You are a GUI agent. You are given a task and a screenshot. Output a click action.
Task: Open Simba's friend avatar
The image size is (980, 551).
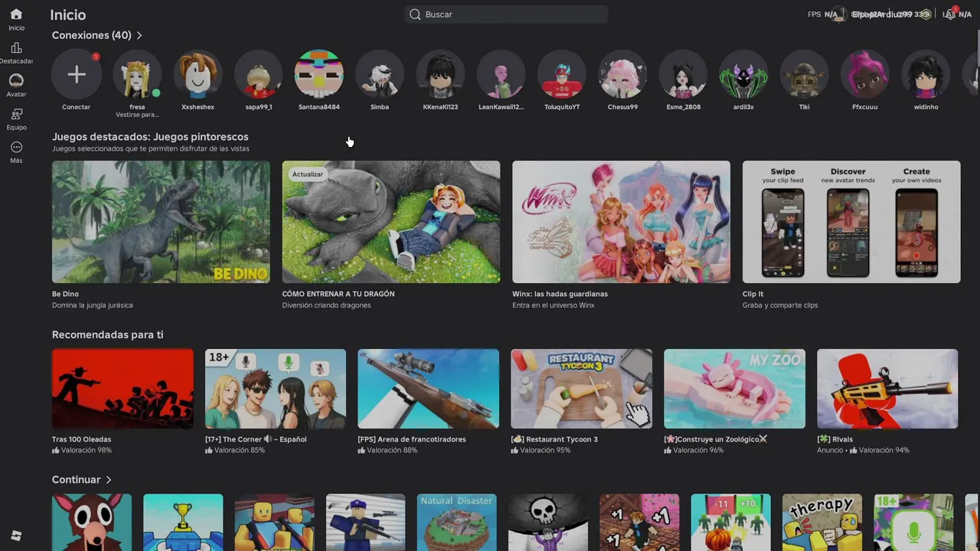pyautogui.click(x=380, y=74)
